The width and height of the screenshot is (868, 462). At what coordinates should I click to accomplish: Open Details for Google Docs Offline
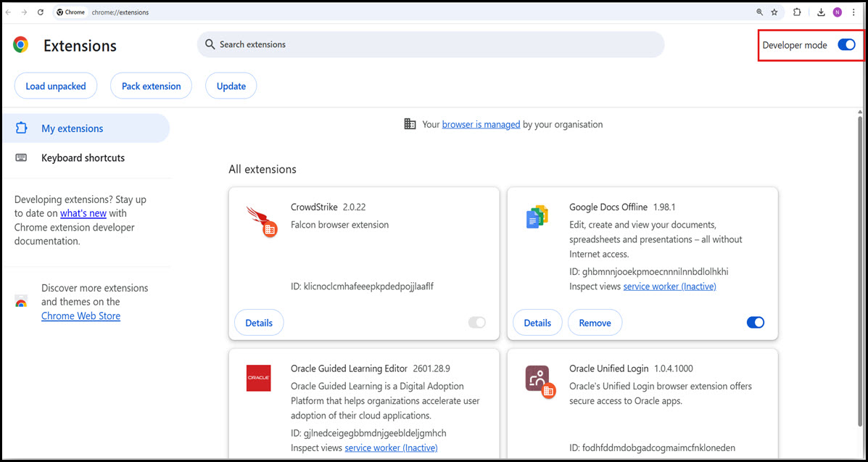click(x=537, y=323)
